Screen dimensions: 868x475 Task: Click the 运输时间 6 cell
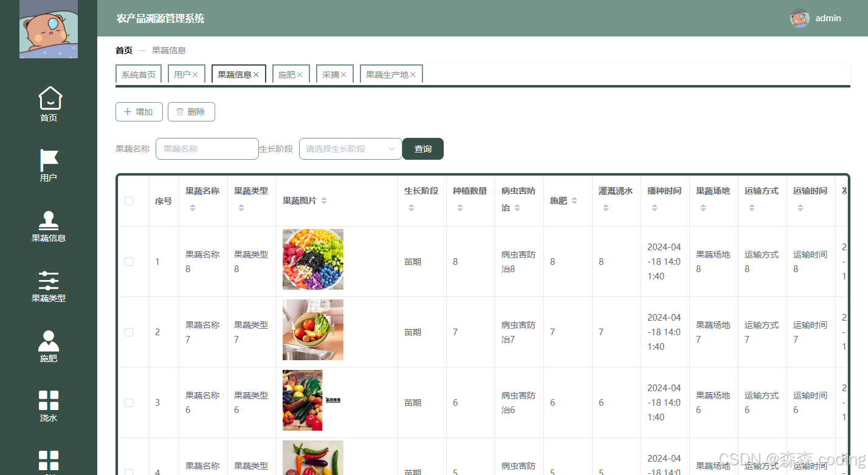click(810, 403)
